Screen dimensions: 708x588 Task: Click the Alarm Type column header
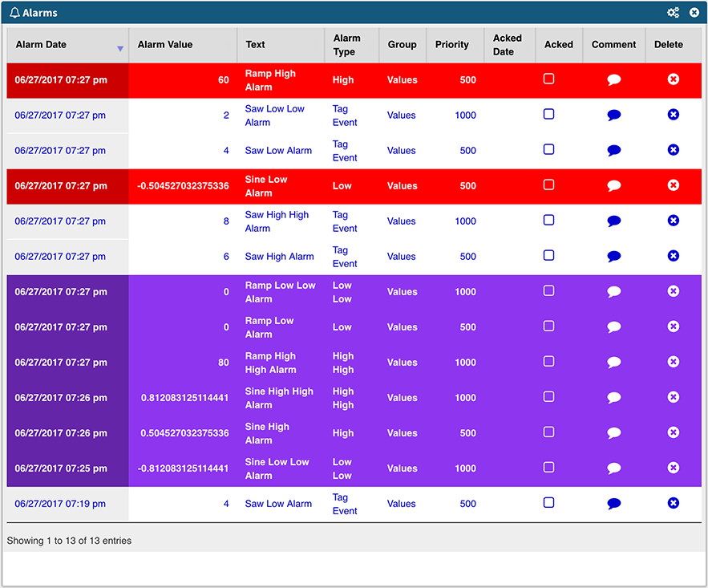click(x=347, y=45)
